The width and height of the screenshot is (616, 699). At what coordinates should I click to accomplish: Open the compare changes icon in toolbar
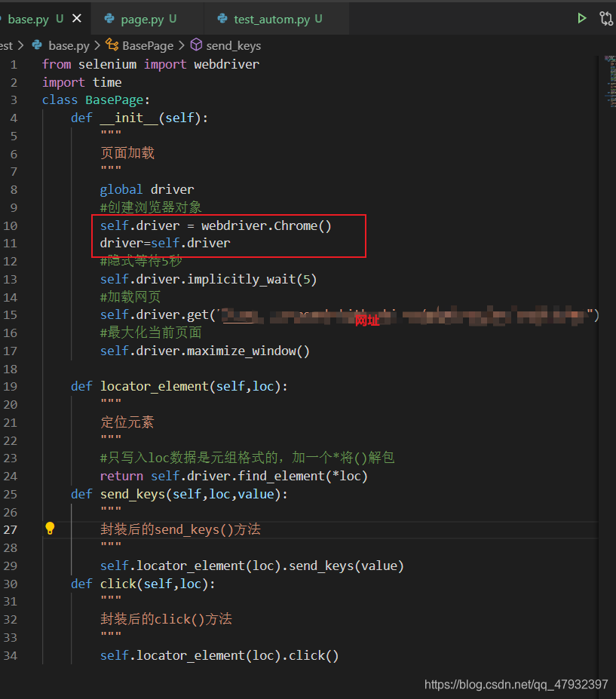click(606, 18)
